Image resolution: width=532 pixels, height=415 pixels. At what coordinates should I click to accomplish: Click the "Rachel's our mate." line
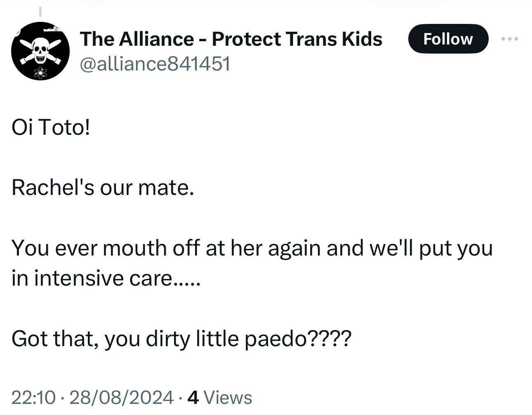click(103, 188)
